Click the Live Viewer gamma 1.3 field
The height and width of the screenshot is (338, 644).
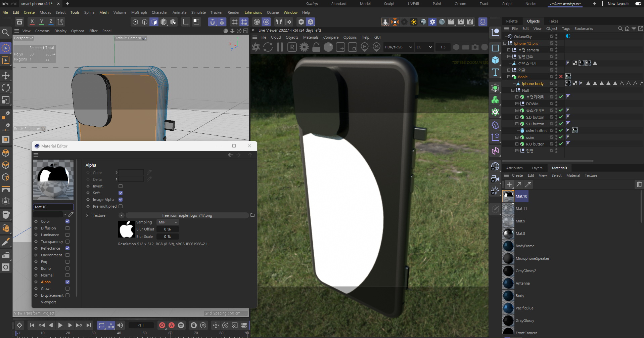coord(443,47)
